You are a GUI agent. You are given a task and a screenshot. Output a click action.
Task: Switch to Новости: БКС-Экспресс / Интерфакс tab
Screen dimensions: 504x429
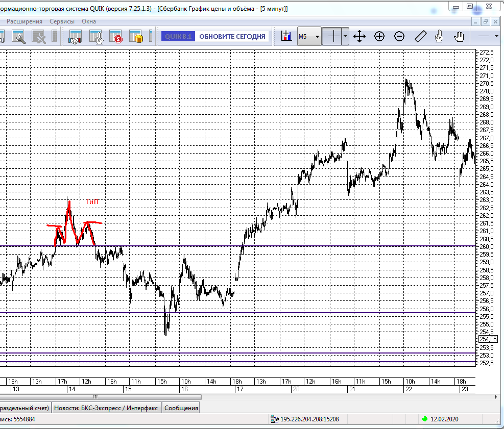coord(106,408)
